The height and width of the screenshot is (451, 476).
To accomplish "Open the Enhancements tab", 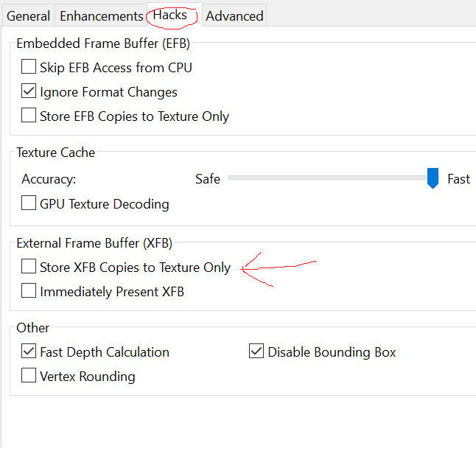I will 102,15.
